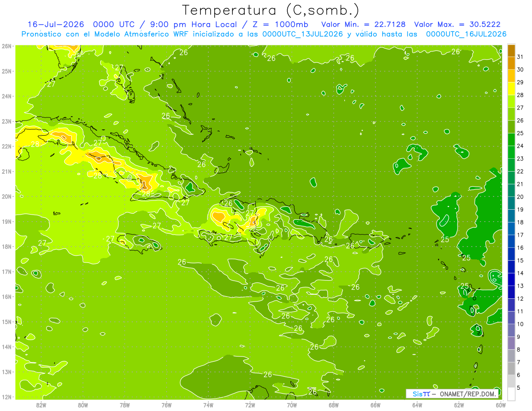Click the legend scale value 17
Image resolution: width=532 pixels, height=411 pixels.
coord(520,235)
